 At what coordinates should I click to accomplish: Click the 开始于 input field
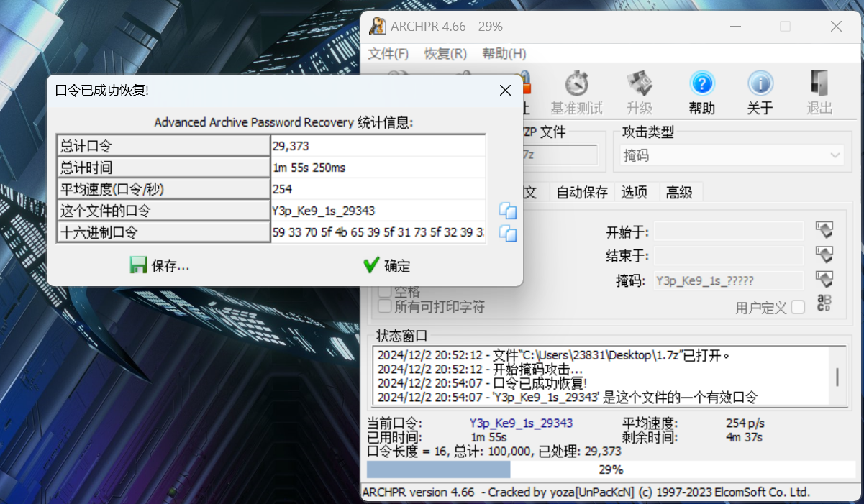[x=729, y=232]
